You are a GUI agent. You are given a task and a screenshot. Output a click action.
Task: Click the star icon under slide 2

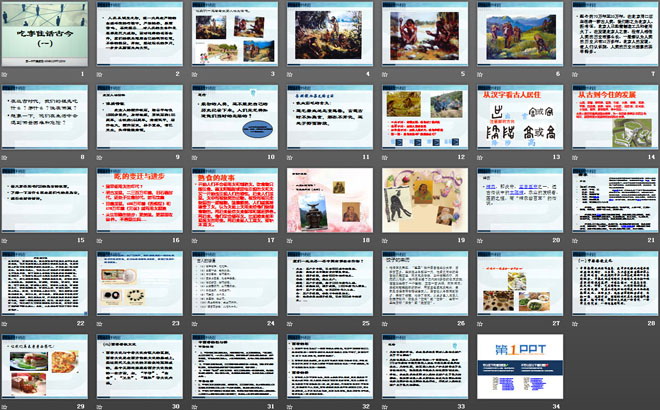point(100,74)
